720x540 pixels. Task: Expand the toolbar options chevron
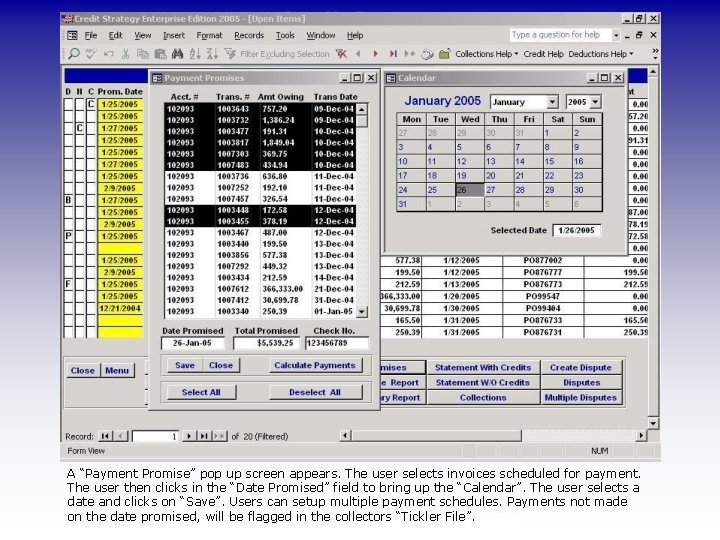coord(655,54)
